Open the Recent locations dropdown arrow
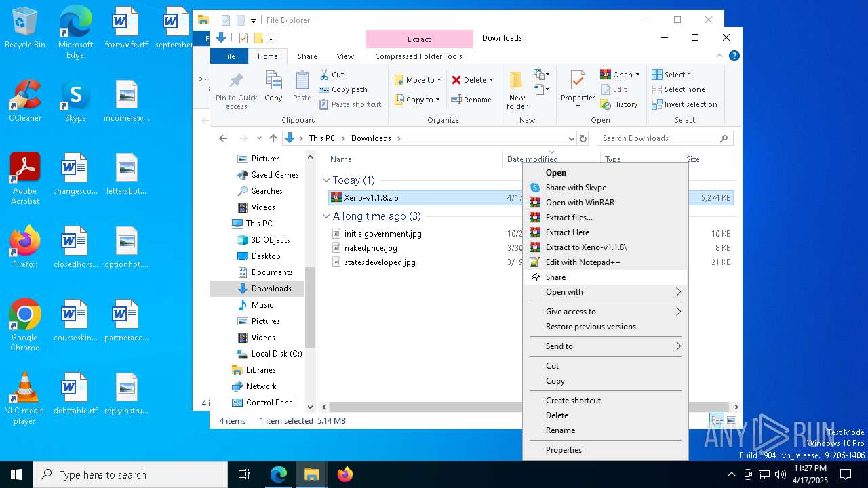 [x=258, y=138]
